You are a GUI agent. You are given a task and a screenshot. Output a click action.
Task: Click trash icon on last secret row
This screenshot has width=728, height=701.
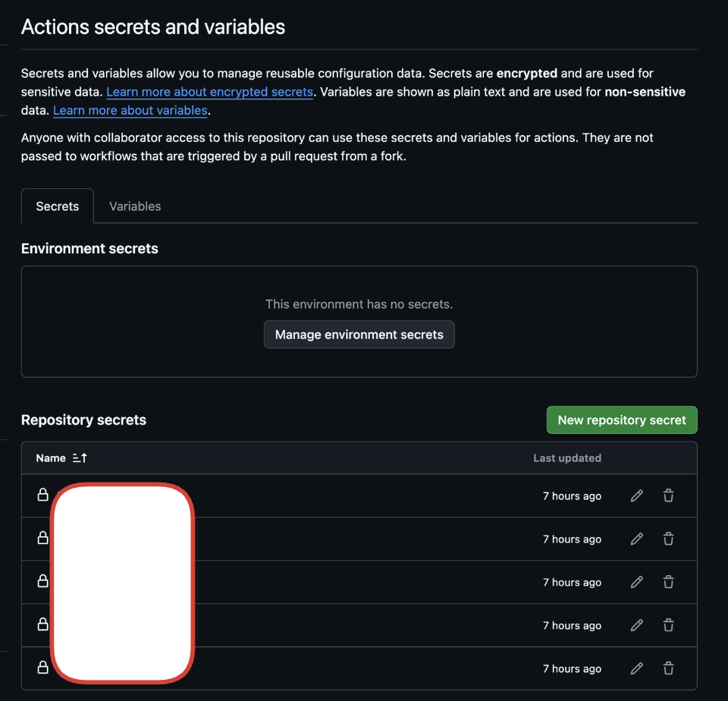[668, 669]
